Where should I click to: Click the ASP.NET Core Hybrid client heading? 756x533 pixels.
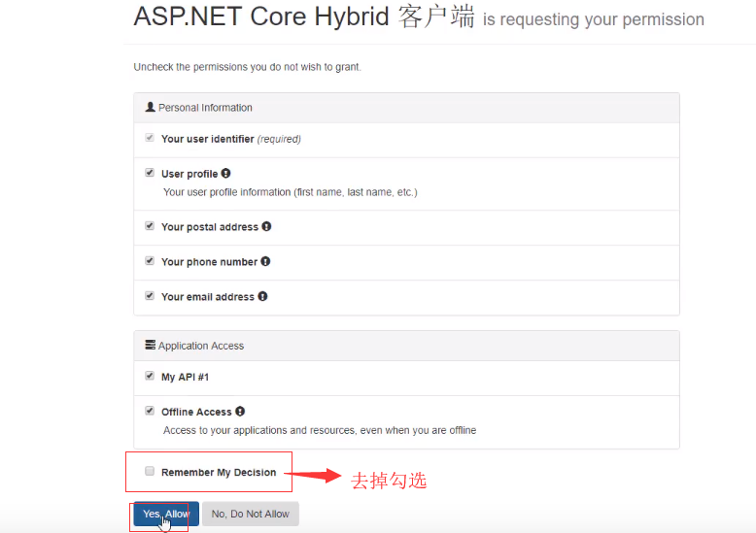[x=304, y=17]
